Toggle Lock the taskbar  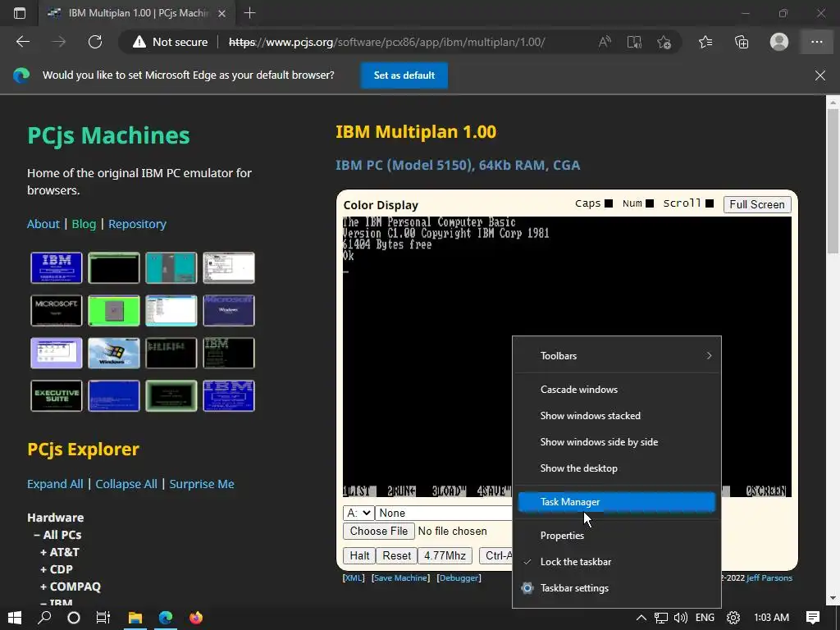point(617,562)
